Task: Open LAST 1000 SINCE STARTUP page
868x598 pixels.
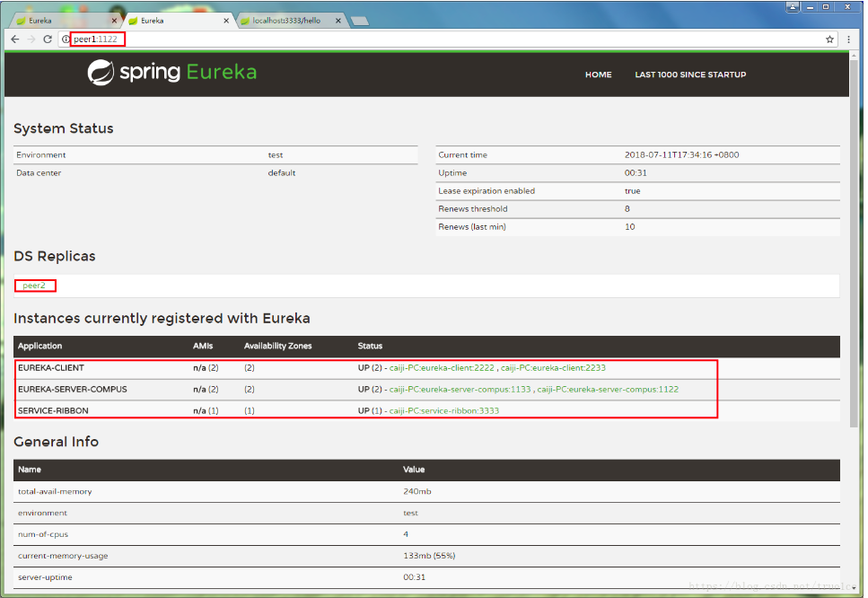Action: tap(690, 75)
